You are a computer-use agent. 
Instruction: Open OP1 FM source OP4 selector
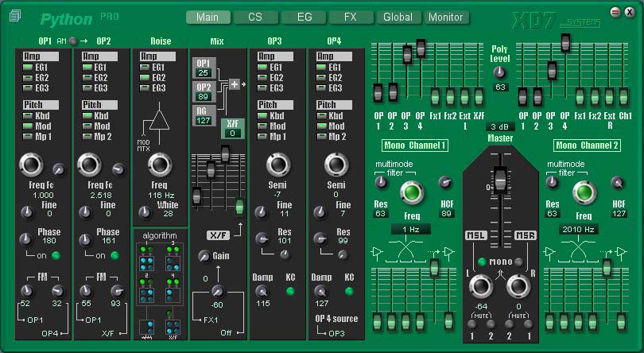pos(50,334)
